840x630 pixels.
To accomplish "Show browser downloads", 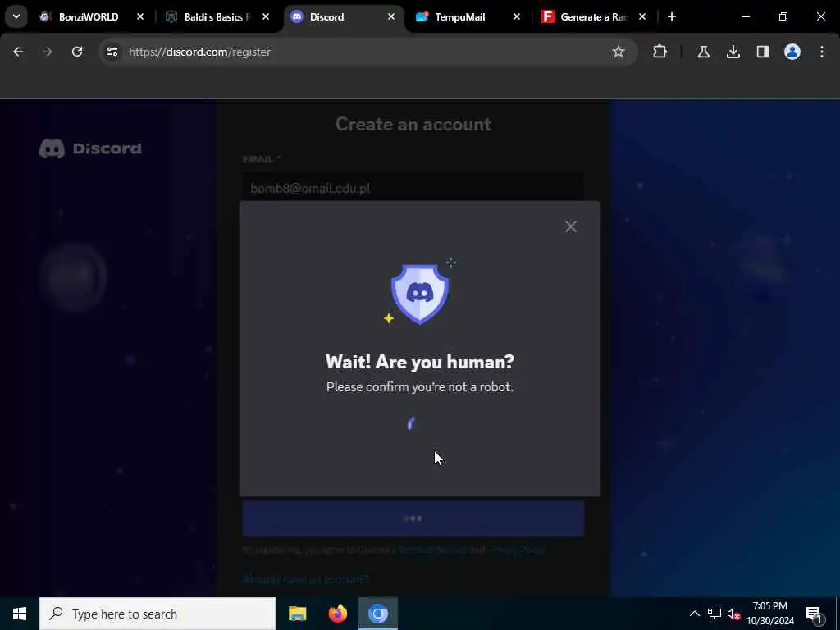I will [733, 52].
